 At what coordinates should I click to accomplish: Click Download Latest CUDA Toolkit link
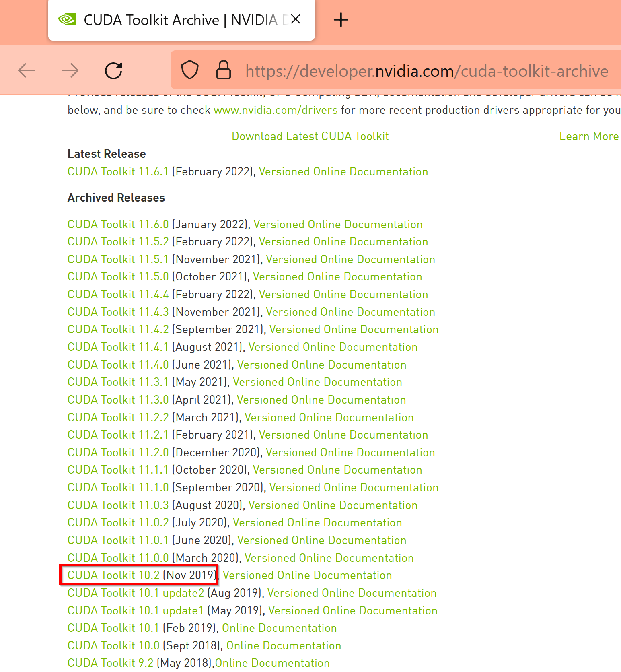pos(310,136)
